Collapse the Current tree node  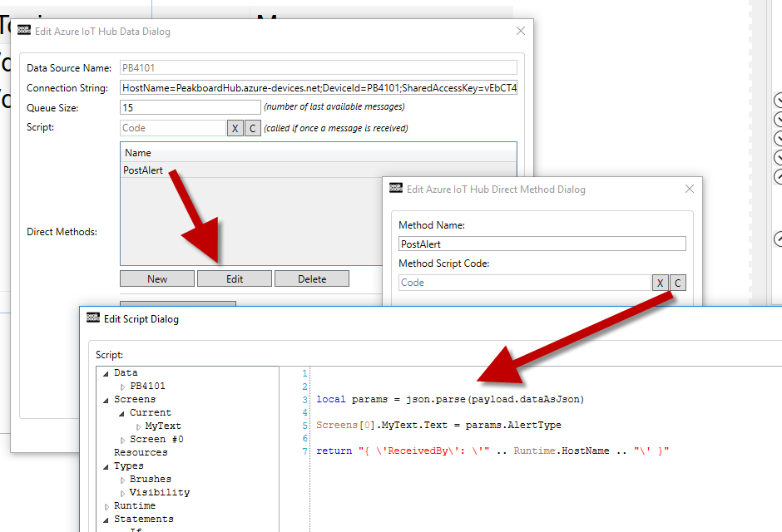coord(121,413)
